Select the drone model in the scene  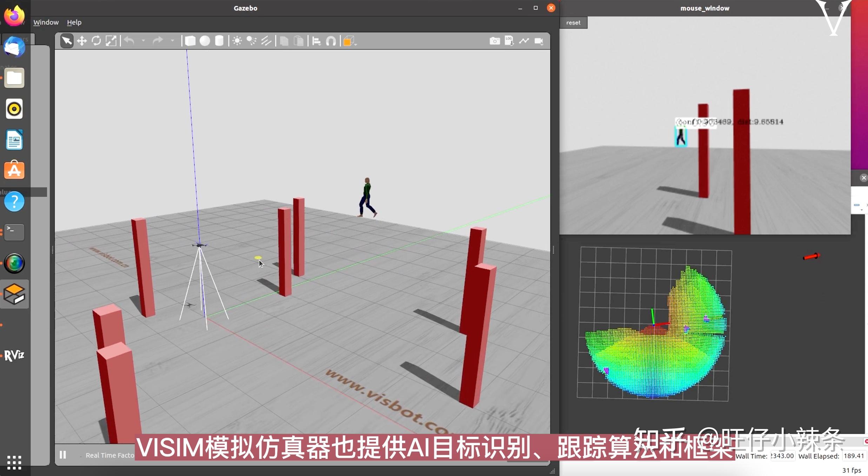coord(200,245)
